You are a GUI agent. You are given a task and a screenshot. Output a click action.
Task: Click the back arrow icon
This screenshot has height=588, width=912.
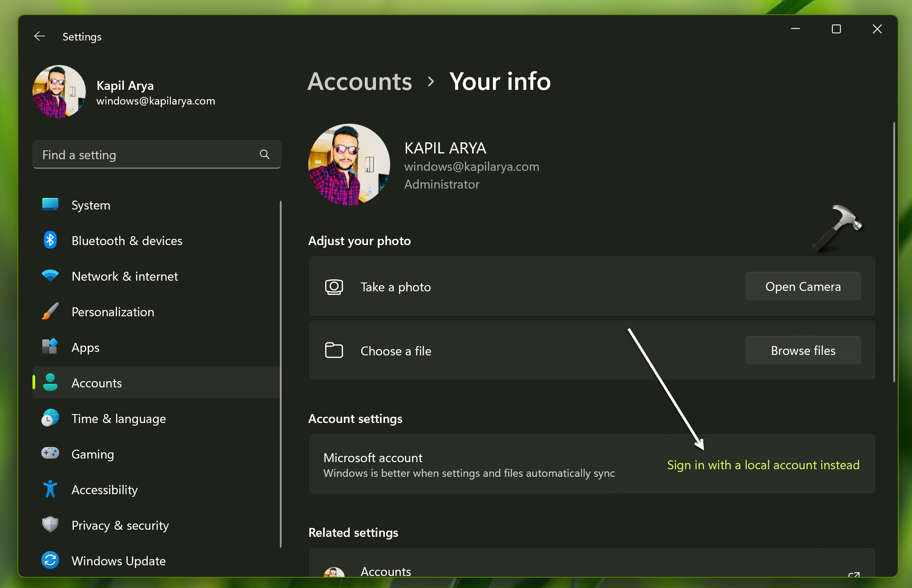click(x=40, y=36)
